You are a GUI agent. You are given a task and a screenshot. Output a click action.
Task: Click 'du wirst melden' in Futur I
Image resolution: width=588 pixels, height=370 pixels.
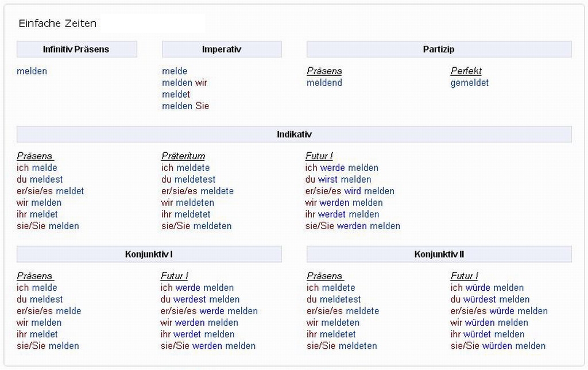338,179
